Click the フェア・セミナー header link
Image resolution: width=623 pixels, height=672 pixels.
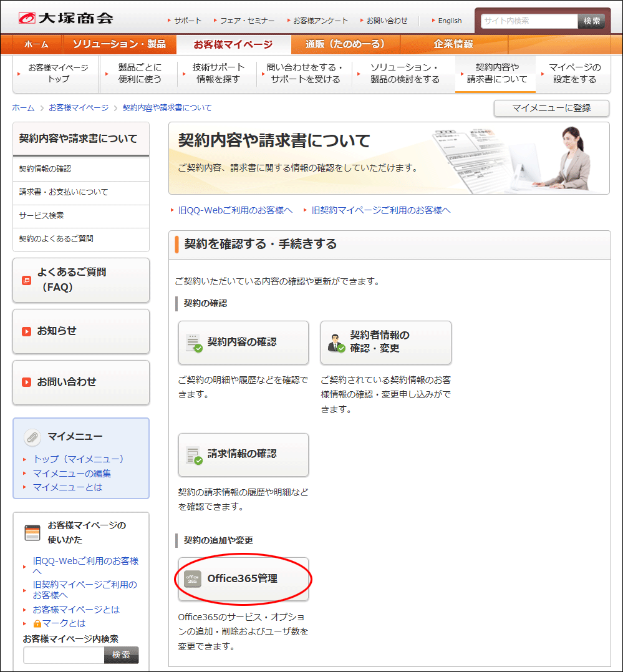[x=247, y=21]
